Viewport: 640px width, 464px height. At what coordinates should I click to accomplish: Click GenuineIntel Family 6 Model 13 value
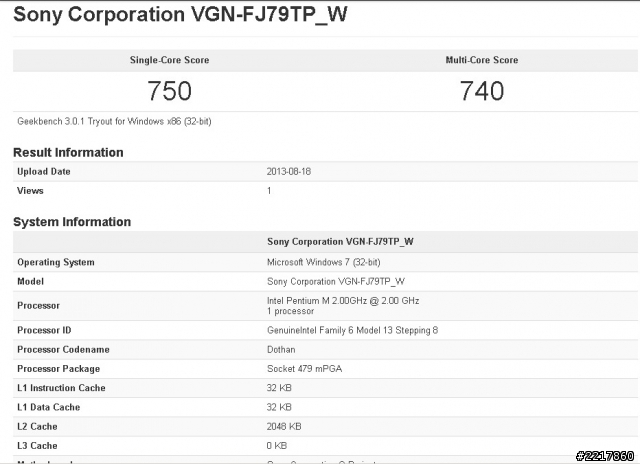pyautogui.click(x=353, y=330)
